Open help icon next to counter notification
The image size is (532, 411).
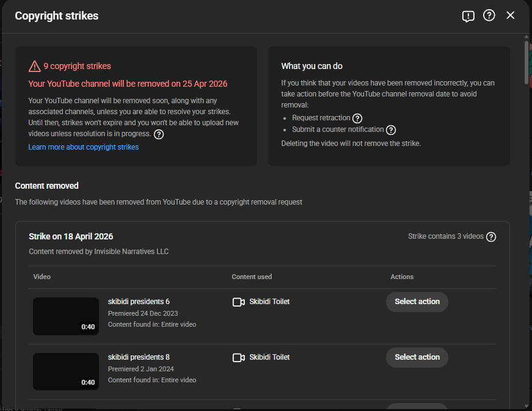pyautogui.click(x=391, y=130)
